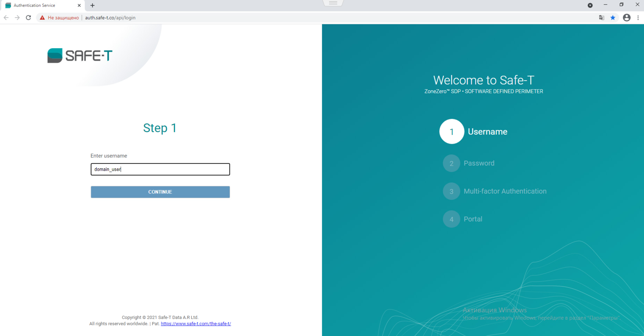
Task: Click the step 2 Password circle
Action: pos(451,163)
